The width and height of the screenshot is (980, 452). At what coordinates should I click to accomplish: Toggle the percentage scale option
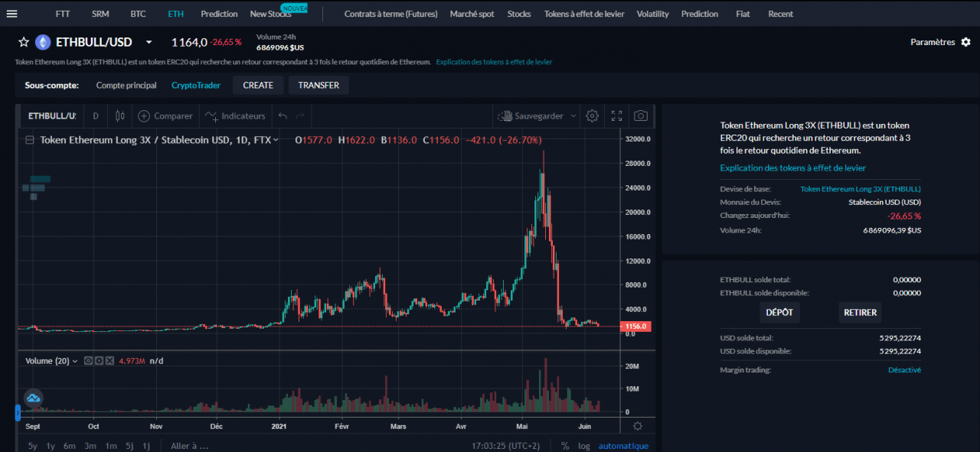point(565,446)
